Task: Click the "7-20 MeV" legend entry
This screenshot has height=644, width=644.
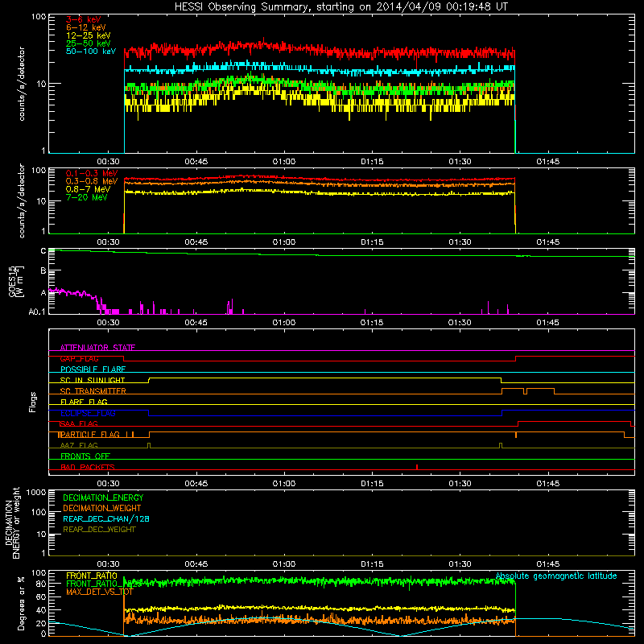Action: click(87, 197)
